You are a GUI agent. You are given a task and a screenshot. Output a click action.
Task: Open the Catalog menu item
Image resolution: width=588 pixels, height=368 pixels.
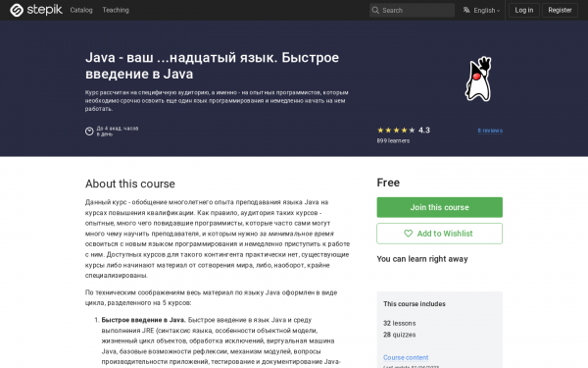pos(81,10)
